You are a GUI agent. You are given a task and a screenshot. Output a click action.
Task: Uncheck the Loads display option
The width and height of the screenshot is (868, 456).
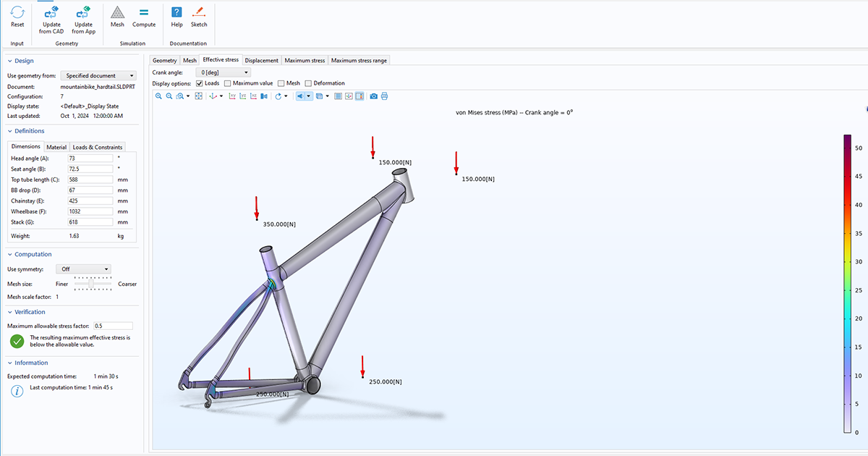pyautogui.click(x=198, y=83)
